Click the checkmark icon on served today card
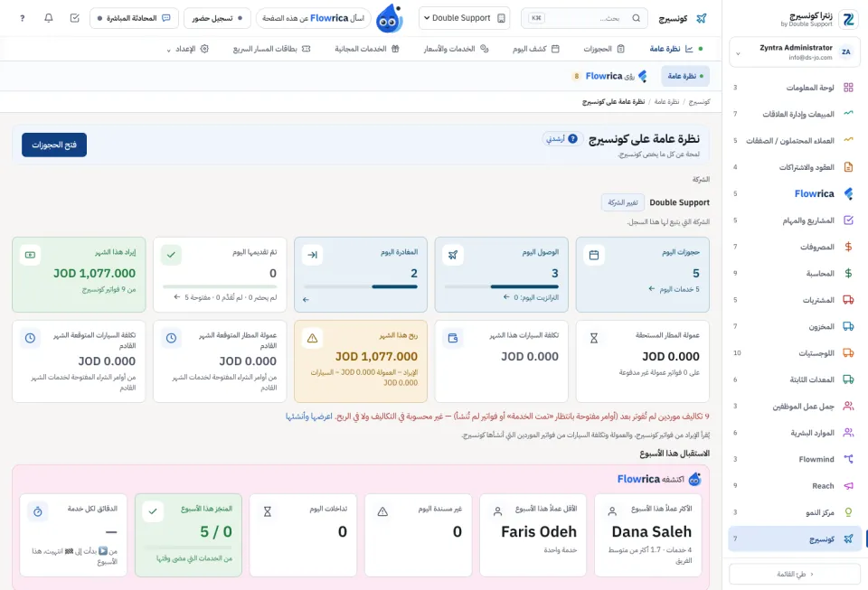Viewport: 868px width, 590px height. click(171, 255)
